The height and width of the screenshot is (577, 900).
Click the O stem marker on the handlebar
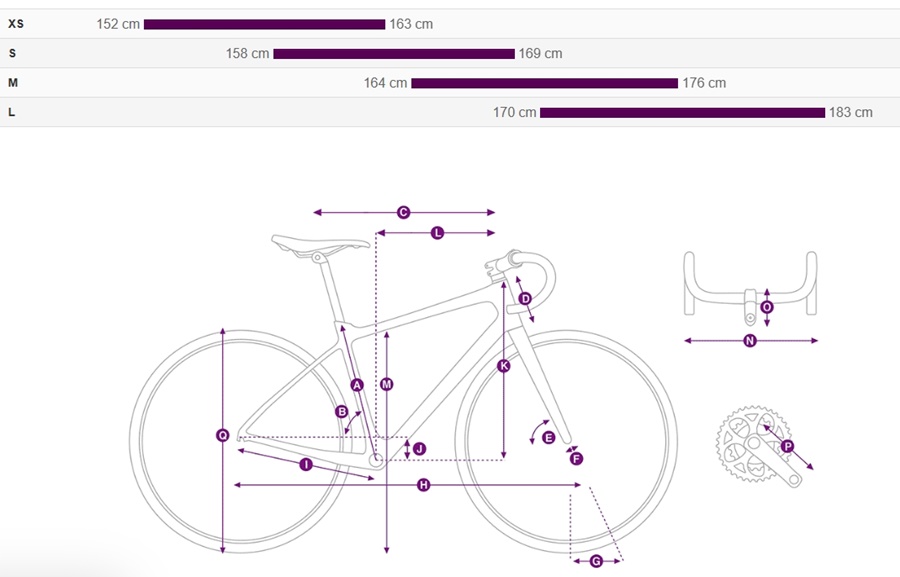[x=767, y=307]
